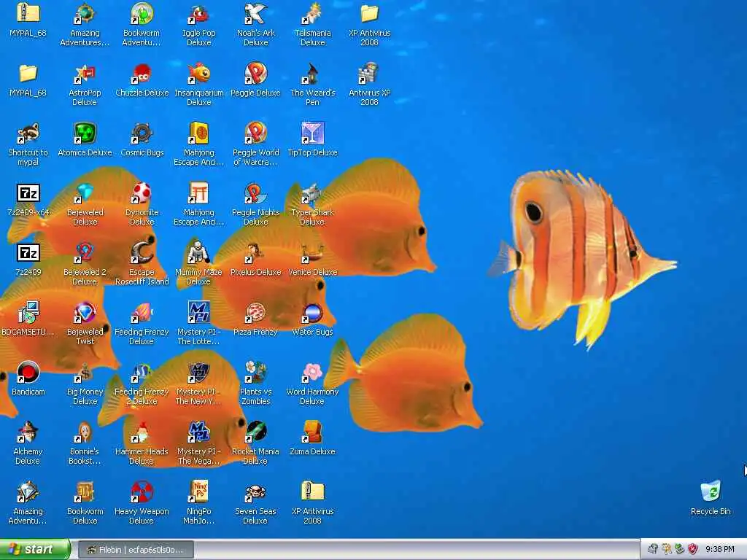Launch AstroPop Deluxe
The height and width of the screenshot is (560, 747).
pos(85,85)
